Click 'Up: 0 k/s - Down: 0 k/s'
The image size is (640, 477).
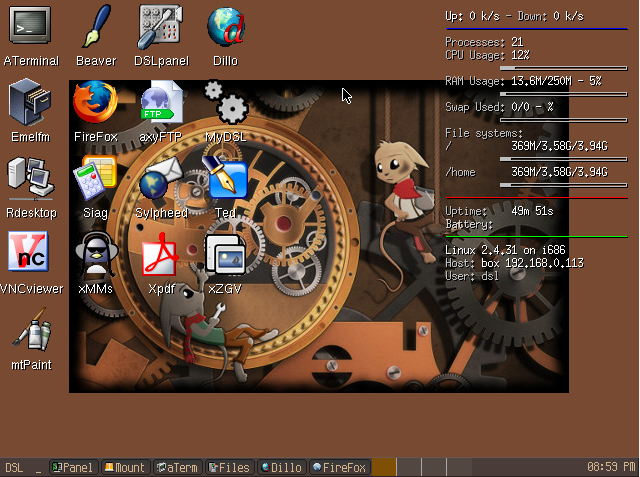click(x=514, y=16)
